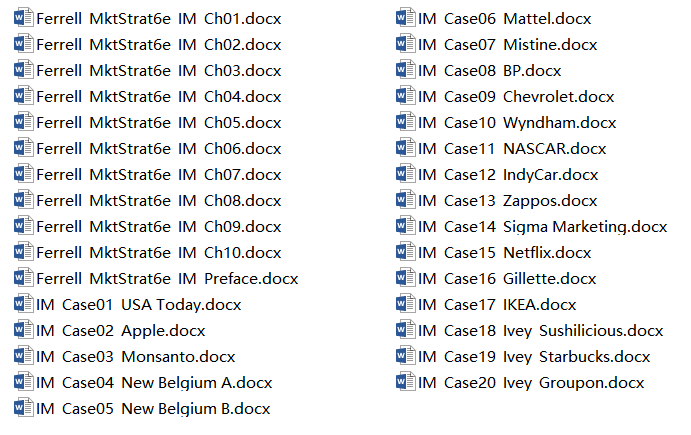Click the Word icon for Case15 Netflix.docx
This screenshot has height=435, width=691.
tap(405, 253)
